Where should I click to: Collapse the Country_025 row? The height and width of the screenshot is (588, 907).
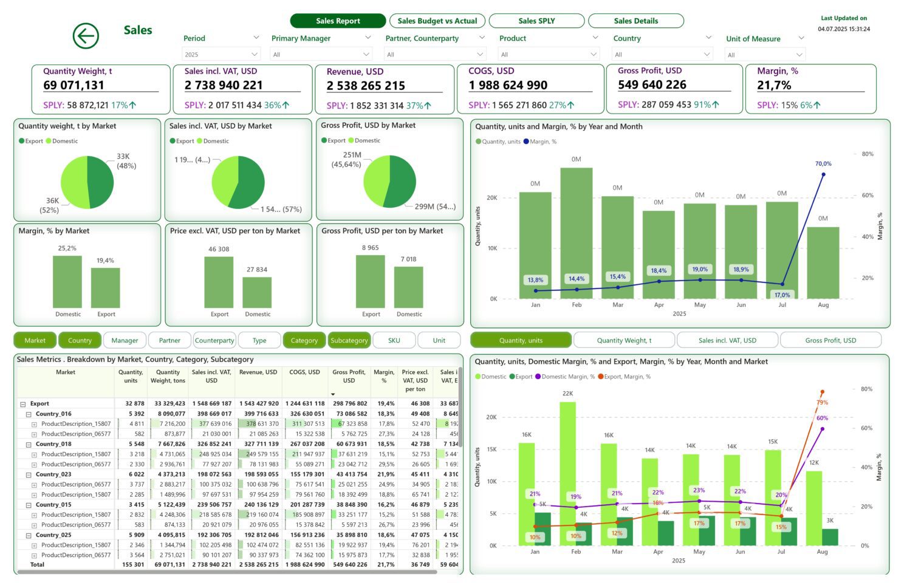coord(29,536)
